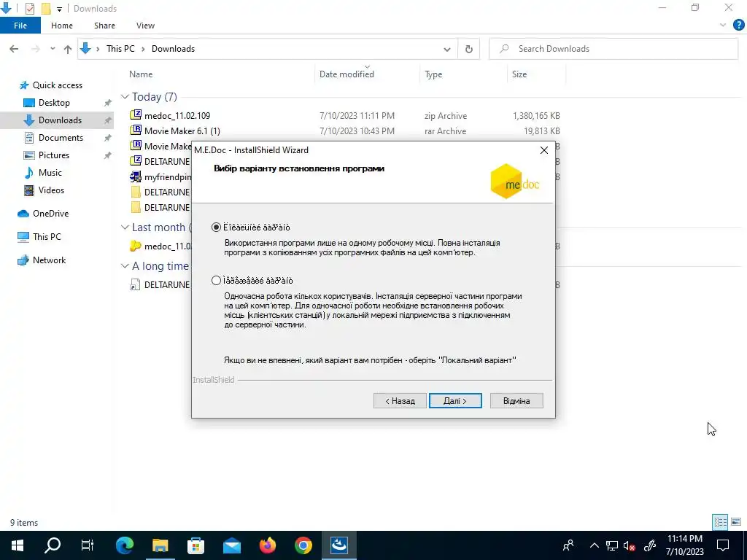Open Task View on the taskbar
The height and width of the screenshot is (560, 747).
(x=88, y=545)
